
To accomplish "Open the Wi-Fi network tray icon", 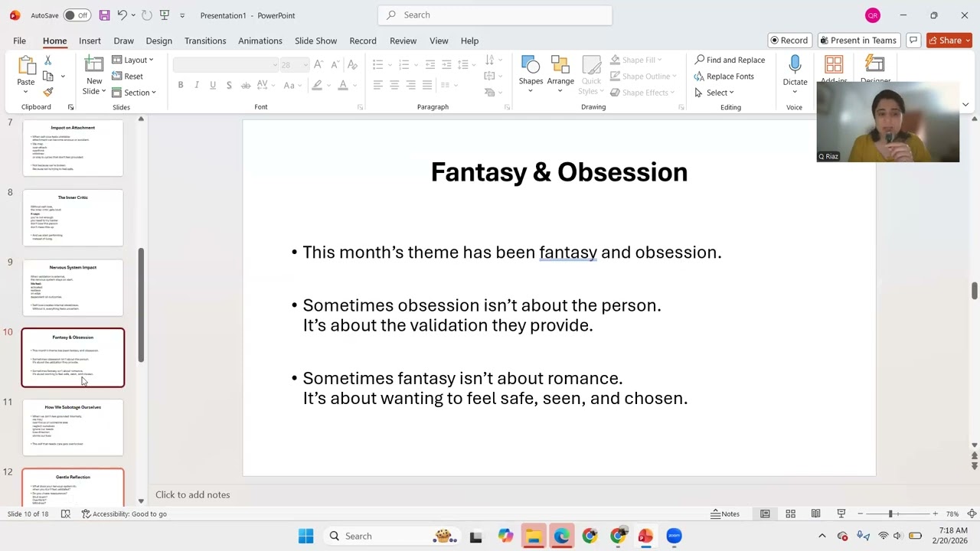I will point(883,536).
